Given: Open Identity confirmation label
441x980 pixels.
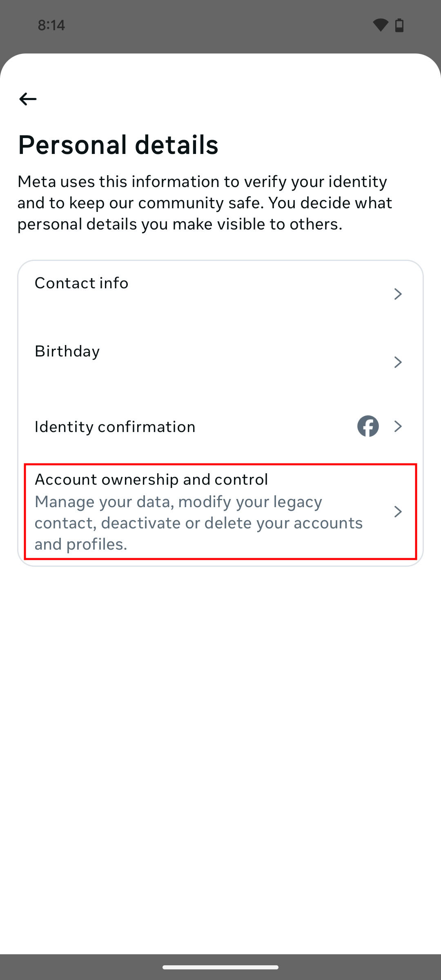Looking at the screenshot, I should click(115, 427).
